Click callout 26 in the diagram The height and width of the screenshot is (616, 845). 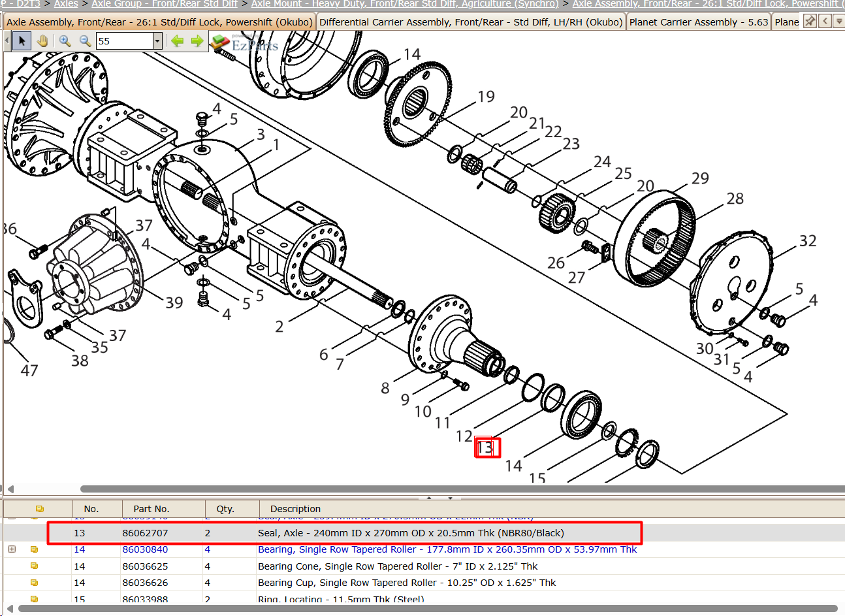(x=556, y=263)
